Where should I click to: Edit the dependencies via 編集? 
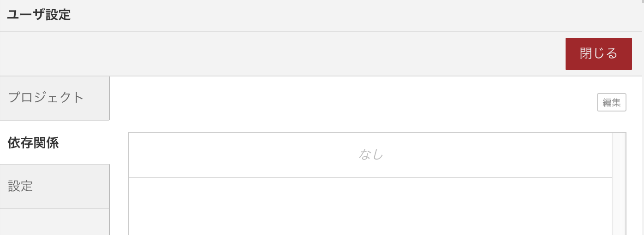point(611,103)
